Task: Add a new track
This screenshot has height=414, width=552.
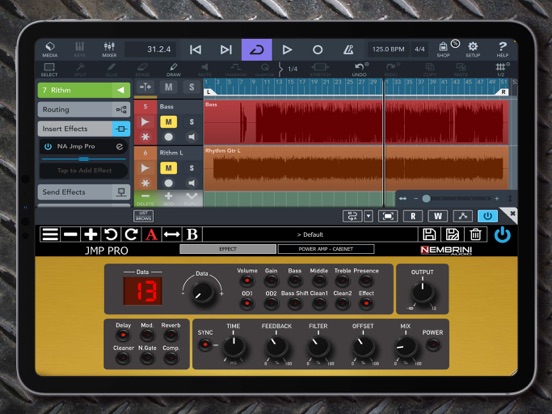Action: (169, 199)
